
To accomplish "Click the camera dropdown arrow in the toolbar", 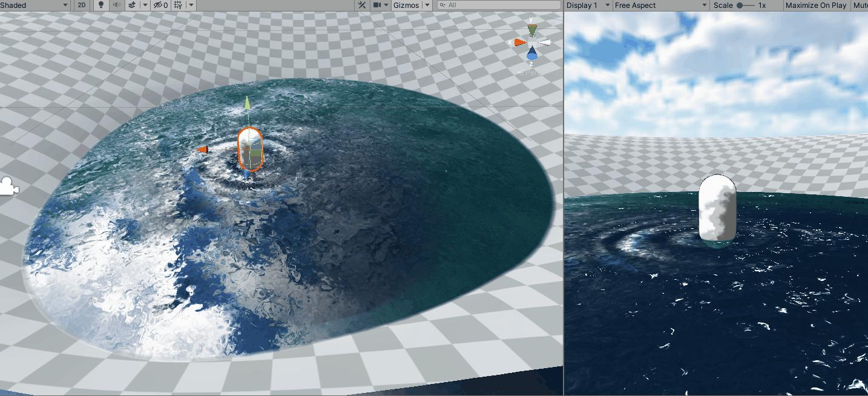I will [x=386, y=5].
